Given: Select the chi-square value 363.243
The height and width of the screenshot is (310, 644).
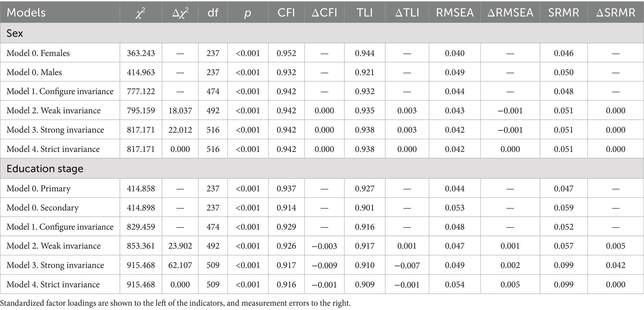Looking at the screenshot, I should (x=141, y=53).
